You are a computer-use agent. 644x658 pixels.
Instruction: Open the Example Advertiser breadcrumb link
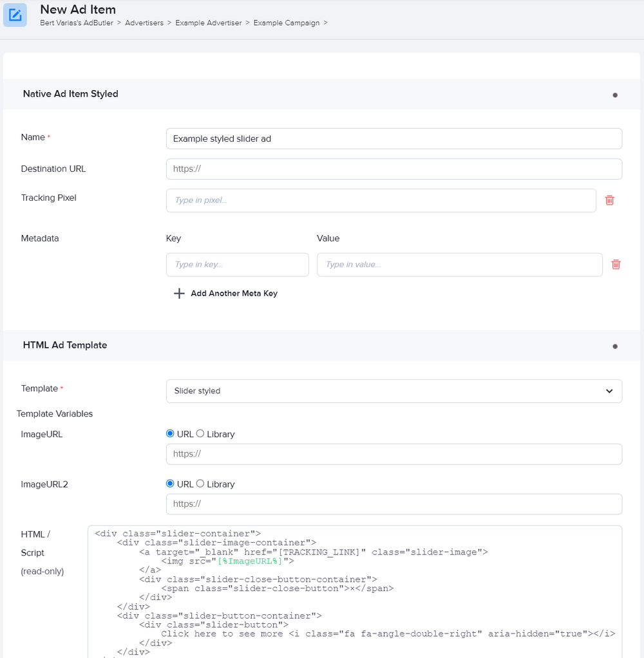click(209, 23)
